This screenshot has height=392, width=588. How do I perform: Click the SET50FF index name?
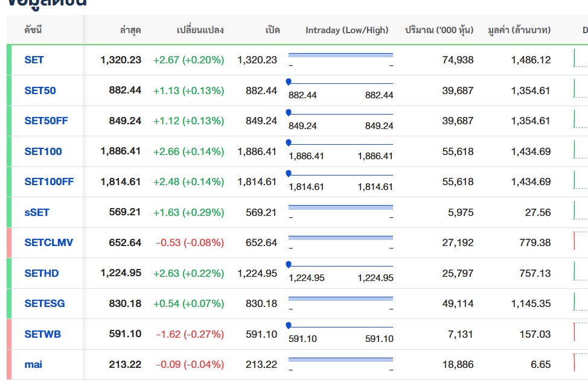click(x=46, y=121)
